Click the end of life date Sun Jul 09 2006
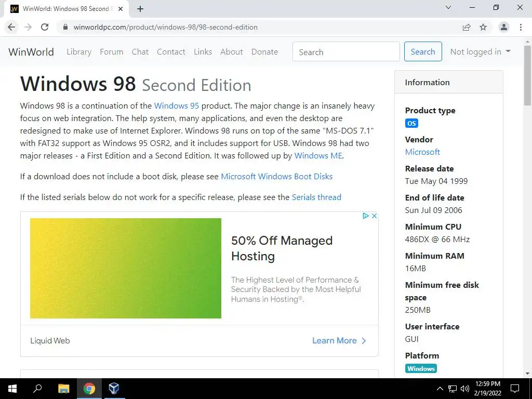Viewport: 532px width, 399px height. click(434, 210)
